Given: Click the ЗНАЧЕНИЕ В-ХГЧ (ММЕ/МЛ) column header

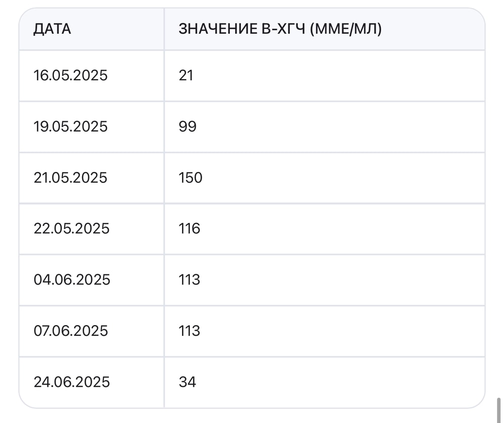Looking at the screenshot, I should coord(280,29).
